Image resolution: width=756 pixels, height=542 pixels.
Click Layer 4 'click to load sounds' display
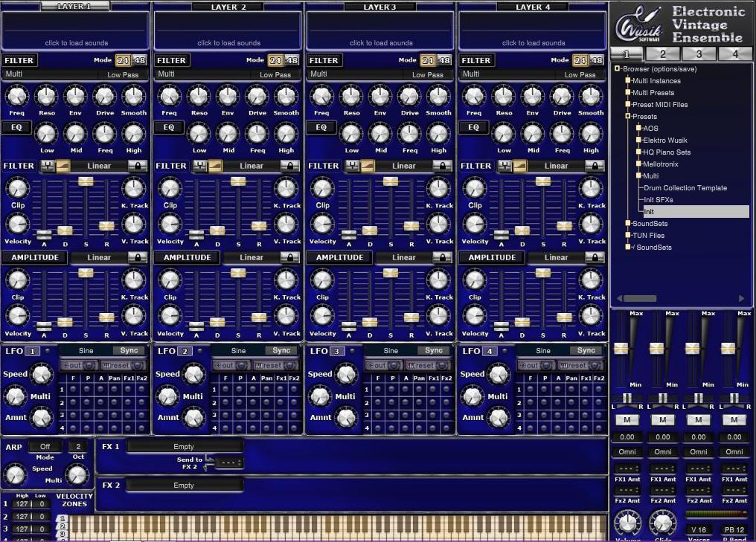(x=534, y=30)
